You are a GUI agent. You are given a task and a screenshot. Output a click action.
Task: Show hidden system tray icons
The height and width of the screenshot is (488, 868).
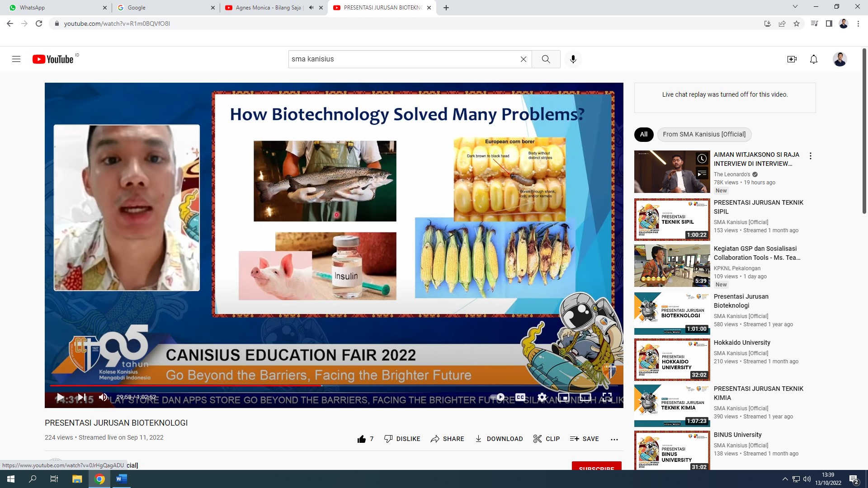click(x=785, y=479)
